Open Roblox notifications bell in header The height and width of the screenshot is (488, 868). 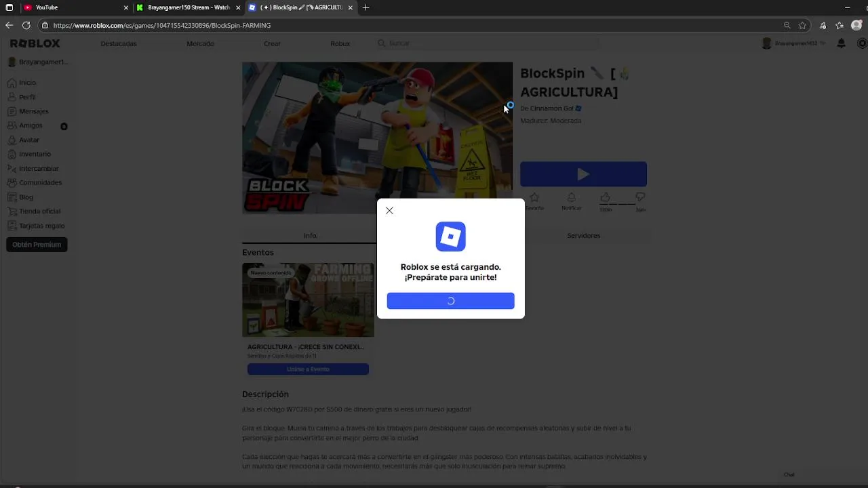pos(842,43)
